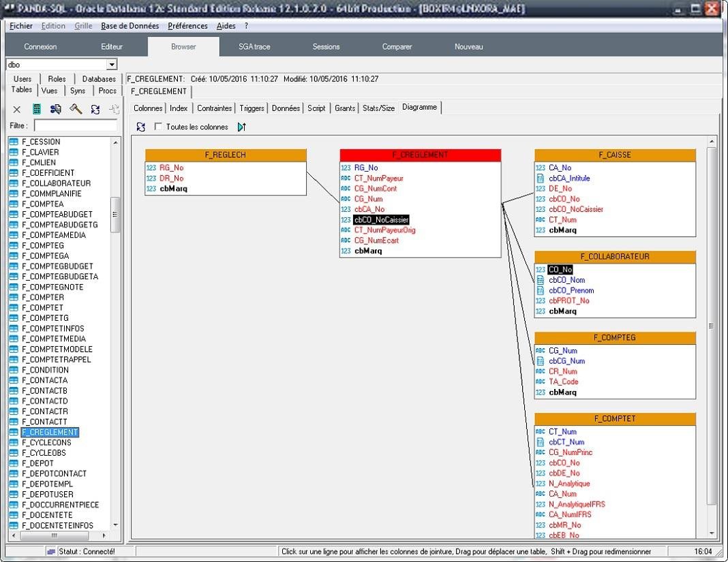The height and width of the screenshot is (562, 728).
Task: Click the table icon beside F_DEPOT
Action: click(14, 463)
